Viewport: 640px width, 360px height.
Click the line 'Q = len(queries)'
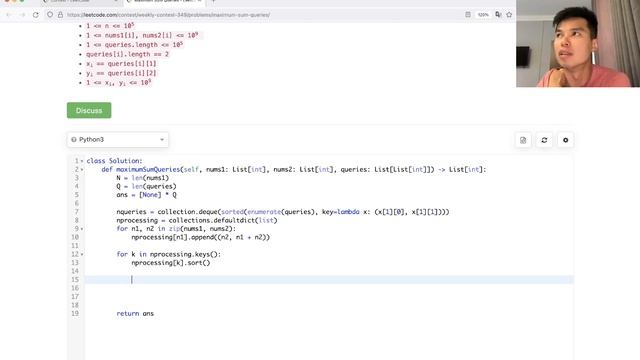pos(146,187)
